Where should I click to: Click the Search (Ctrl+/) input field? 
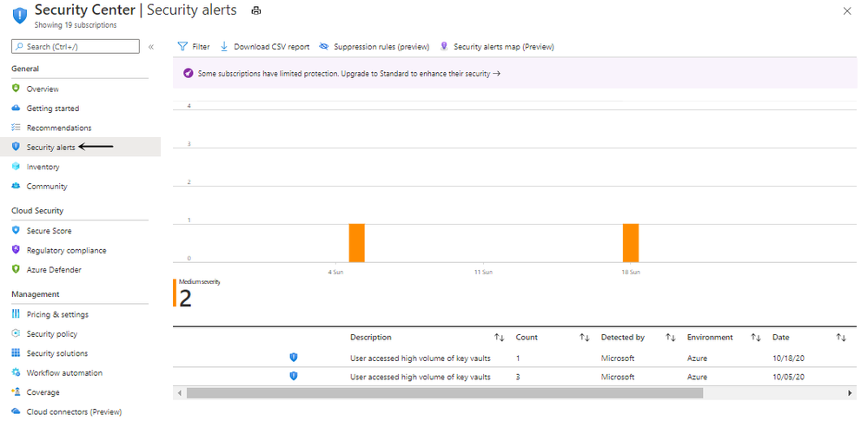[76, 47]
